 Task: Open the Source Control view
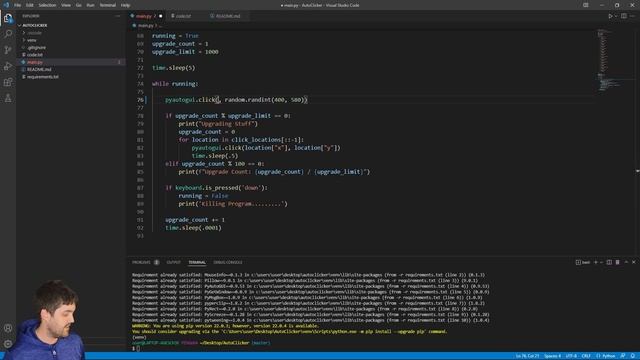(8, 50)
